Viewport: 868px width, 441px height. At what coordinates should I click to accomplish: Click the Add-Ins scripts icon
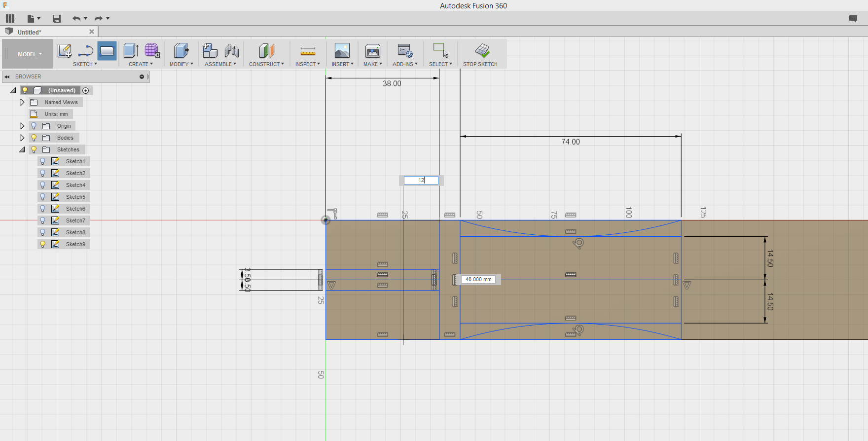coord(405,50)
